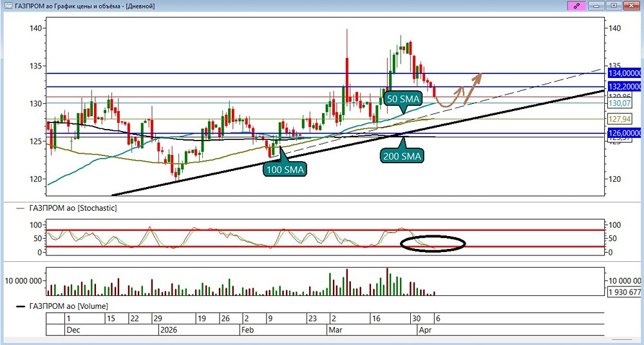644x345 pixels.
Task: Click date 23 on the time axis
Action: click(313, 319)
